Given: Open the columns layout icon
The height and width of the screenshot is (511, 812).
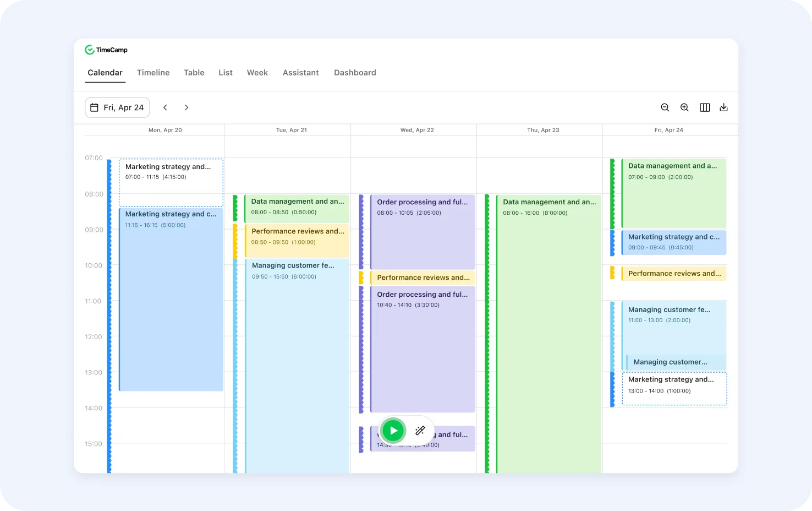Looking at the screenshot, I should click(705, 107).
